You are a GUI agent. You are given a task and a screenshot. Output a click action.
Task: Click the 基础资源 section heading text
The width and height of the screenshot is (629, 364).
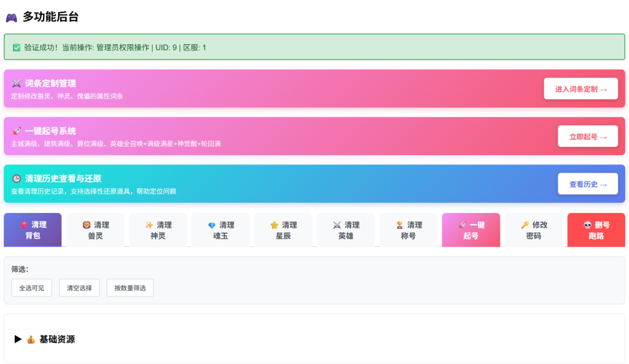click(57, 339)
